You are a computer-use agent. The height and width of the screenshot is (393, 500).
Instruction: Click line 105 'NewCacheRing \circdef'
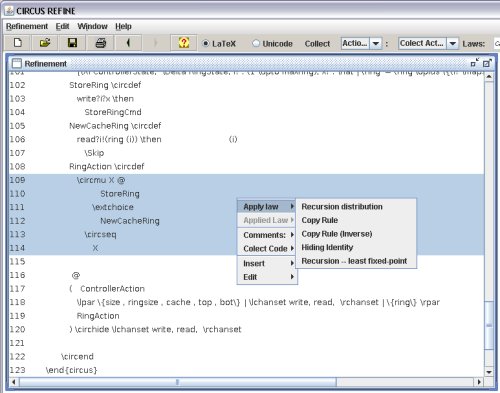(x=115, y=126)
